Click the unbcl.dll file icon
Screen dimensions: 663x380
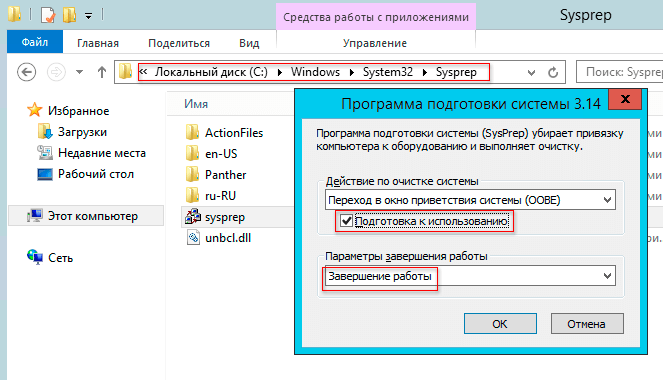193,238
